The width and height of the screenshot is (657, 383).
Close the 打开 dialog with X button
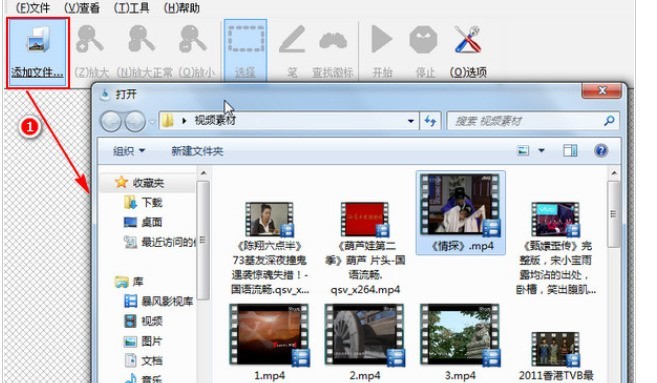coord(602,90)
